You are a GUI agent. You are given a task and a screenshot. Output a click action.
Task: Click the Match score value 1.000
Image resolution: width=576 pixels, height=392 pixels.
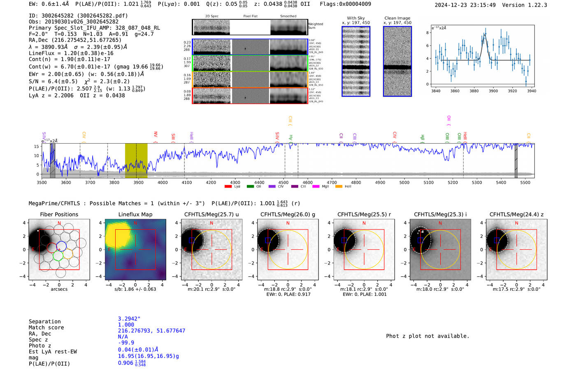tap(126, 325)
